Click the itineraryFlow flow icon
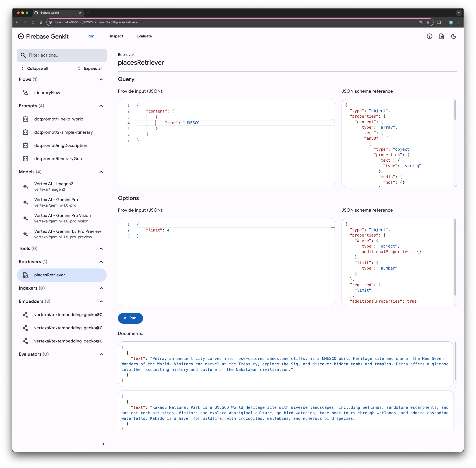 click(x=26, y=92)
